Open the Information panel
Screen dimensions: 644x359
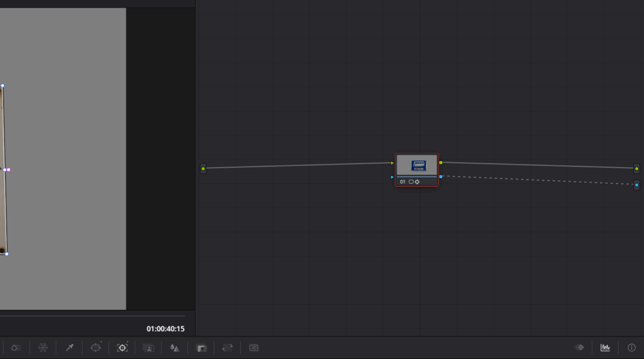click(631, 348)
